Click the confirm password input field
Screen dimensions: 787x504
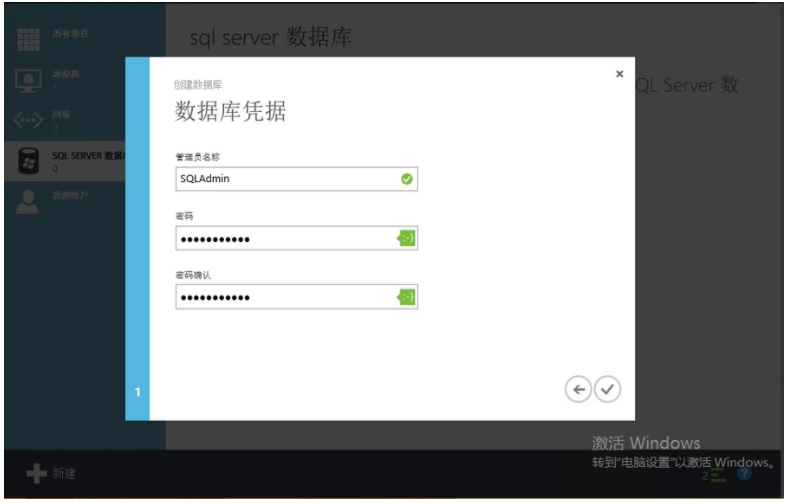pyautogui.click(x=296, y=297)
